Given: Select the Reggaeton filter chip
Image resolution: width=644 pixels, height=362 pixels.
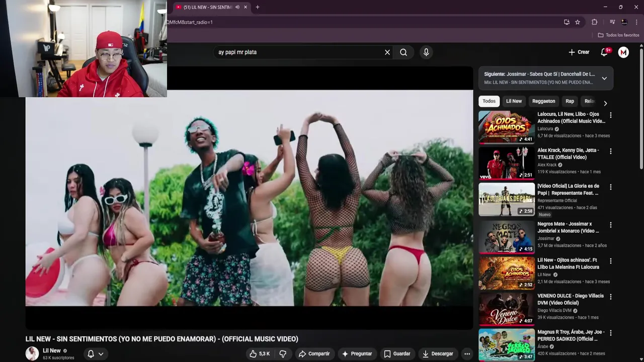Looking at the screenshot, I should [543, 101].
